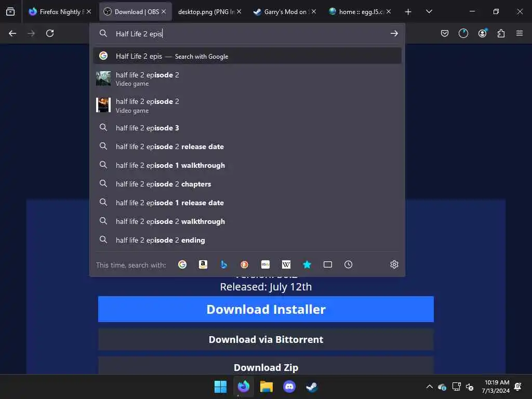Click the circular profiler toolbar icon
Image resolution: width=532 pixels, height=399 pixels.
[x=463, y=33]
